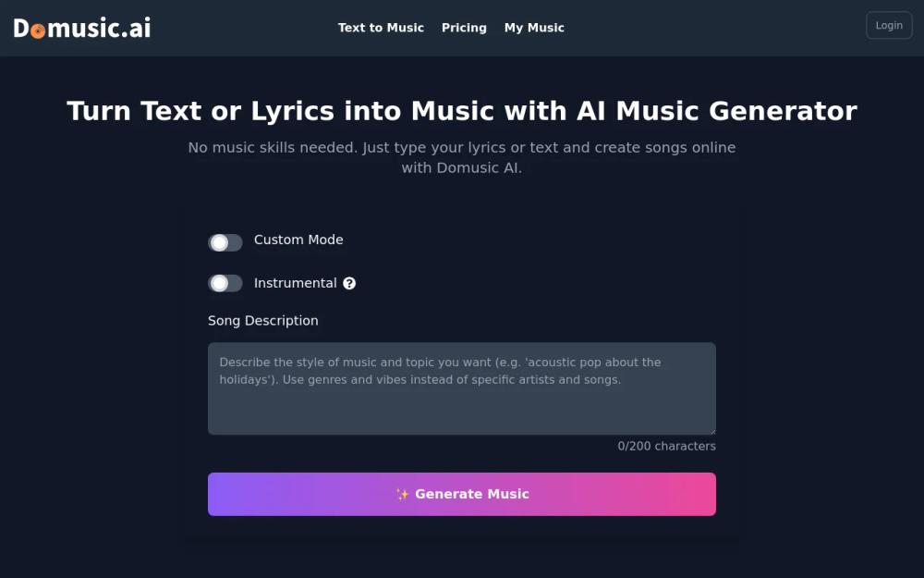
Task: Turn on the Instrumental toggle
Action: click(x=225, y=283)
